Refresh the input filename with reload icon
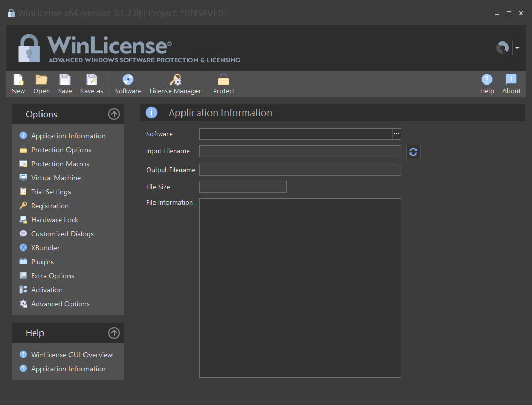Viewport: 532px width, 405px height. pos(413,152)
